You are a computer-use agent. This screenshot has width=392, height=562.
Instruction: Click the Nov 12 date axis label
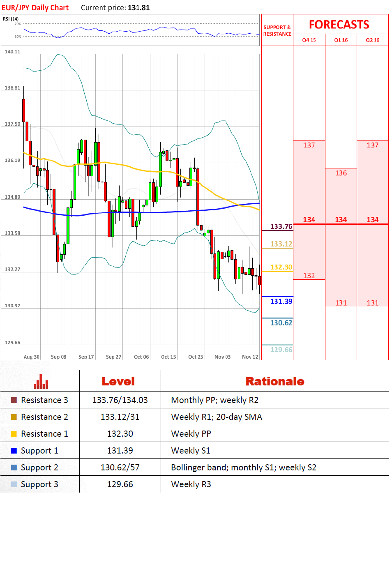point(250,357)
